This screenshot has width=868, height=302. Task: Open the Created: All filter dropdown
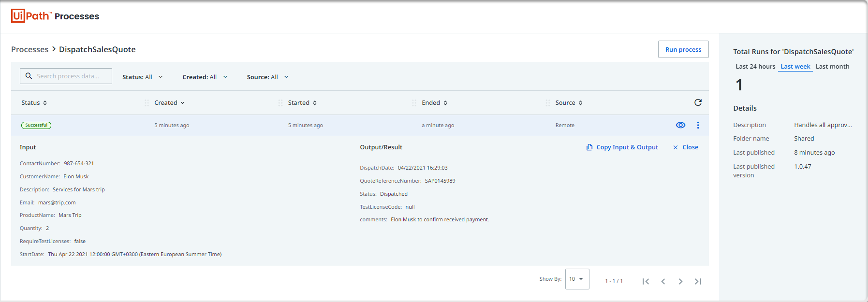[x=205, y=77]
